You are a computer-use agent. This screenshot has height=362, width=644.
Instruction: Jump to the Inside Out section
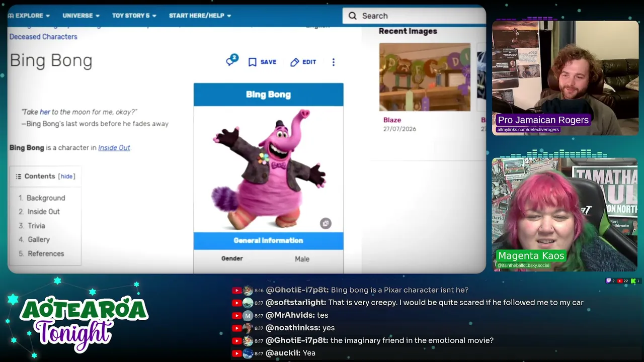tap(44, 212)
